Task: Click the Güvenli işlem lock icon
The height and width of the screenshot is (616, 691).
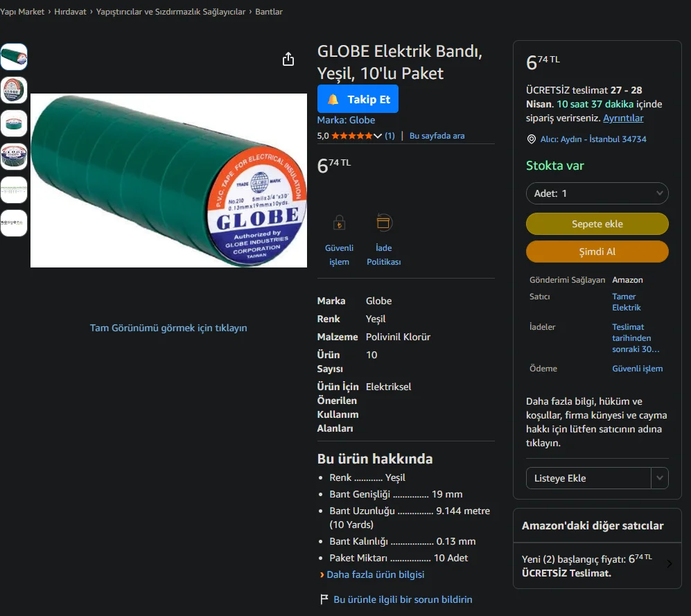Action: pyautogui.click(x=339, y=223)
